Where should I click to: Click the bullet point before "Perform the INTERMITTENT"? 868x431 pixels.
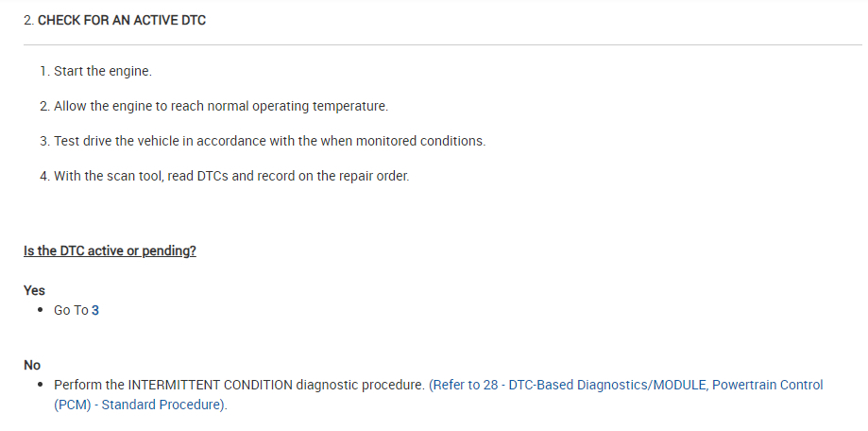pyautogui.click(x=41, y=385)
